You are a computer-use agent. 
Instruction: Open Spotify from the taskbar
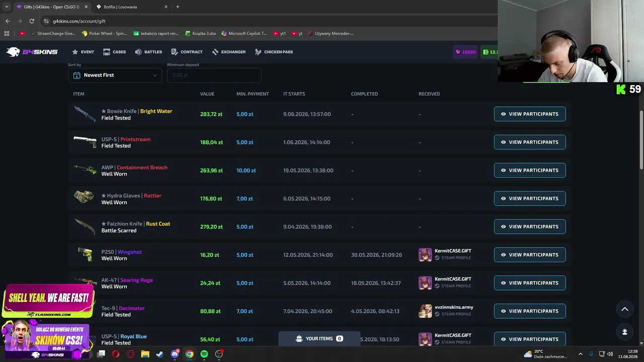point(204,354)
